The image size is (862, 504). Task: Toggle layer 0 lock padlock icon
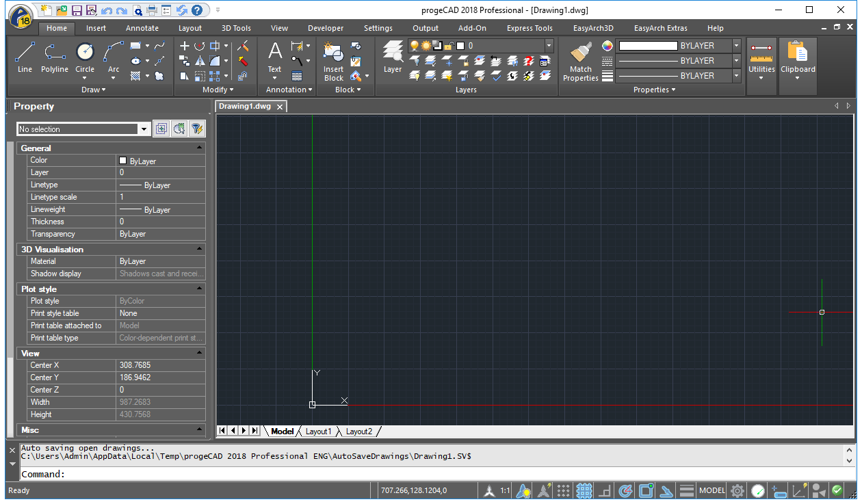click(448, 46)
